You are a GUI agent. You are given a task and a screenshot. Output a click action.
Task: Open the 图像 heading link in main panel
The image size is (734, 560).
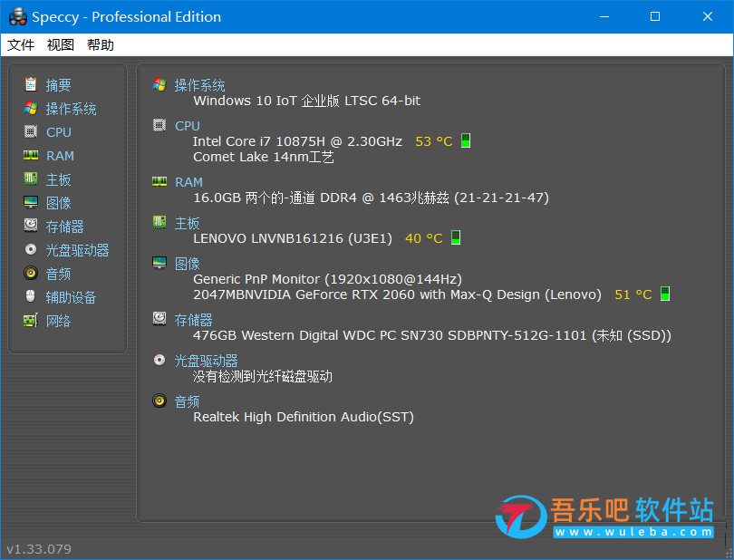[x=188, y=264]
